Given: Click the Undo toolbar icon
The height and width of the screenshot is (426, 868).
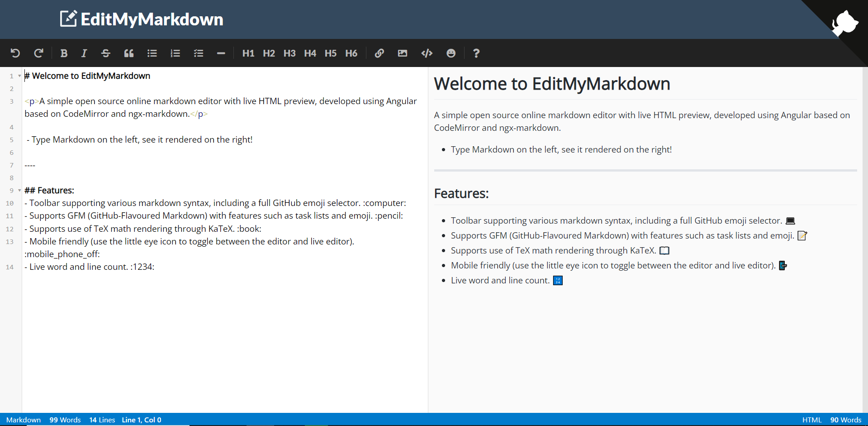Looking at the screenshot, I should 15,53.
